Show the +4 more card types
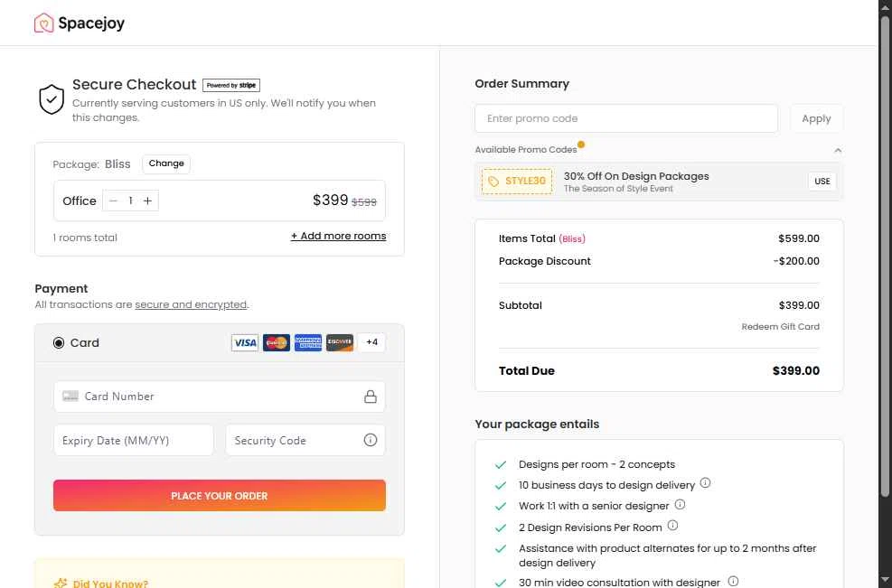The width and height of the screenshot is (892, 588). coord(371,341)
